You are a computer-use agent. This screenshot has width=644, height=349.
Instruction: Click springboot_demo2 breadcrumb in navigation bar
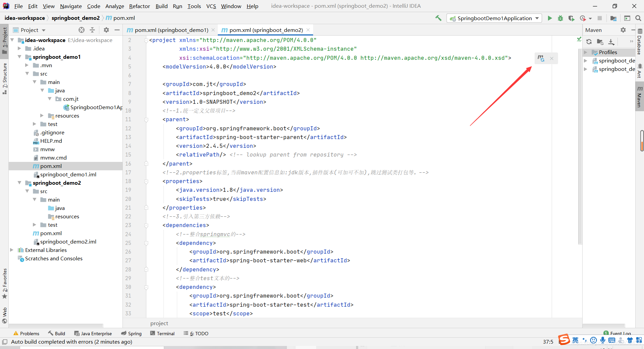(x=76, y=18)
